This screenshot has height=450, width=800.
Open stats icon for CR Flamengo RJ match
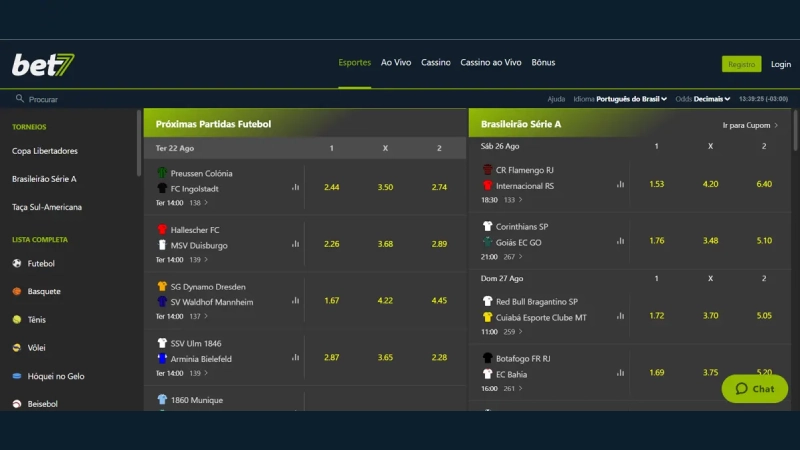click(x=620, y=184)
